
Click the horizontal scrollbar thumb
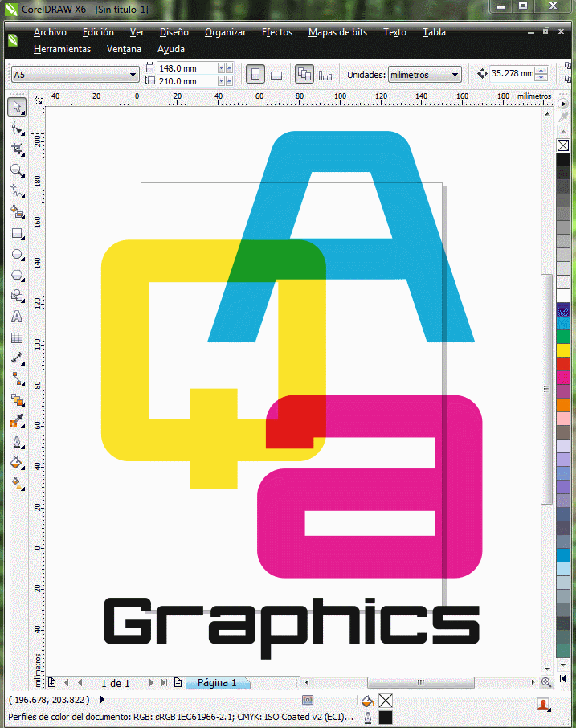coord(420,682)
